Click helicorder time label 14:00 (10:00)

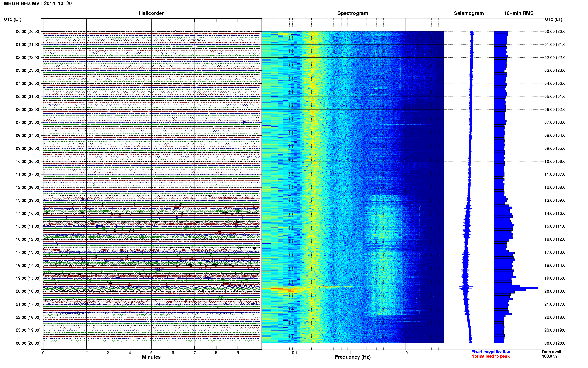point(28,213)
